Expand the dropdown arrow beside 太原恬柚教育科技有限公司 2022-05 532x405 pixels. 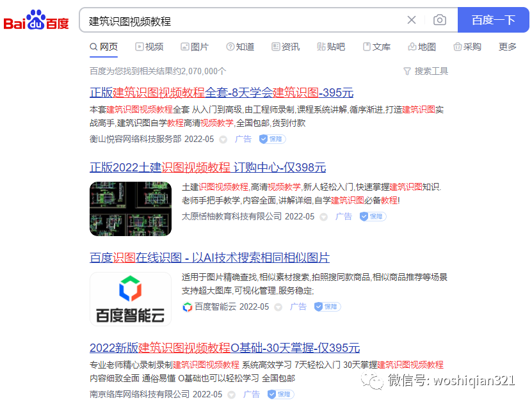(324, 217)
